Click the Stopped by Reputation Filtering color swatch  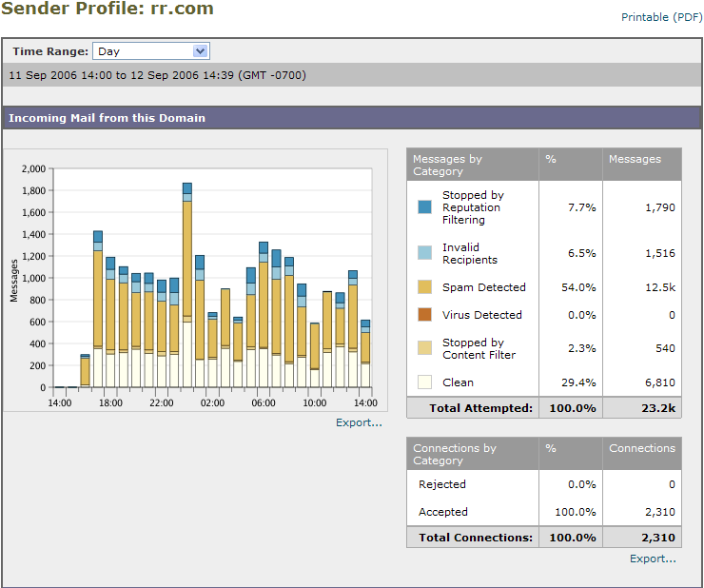coord(424,207)
